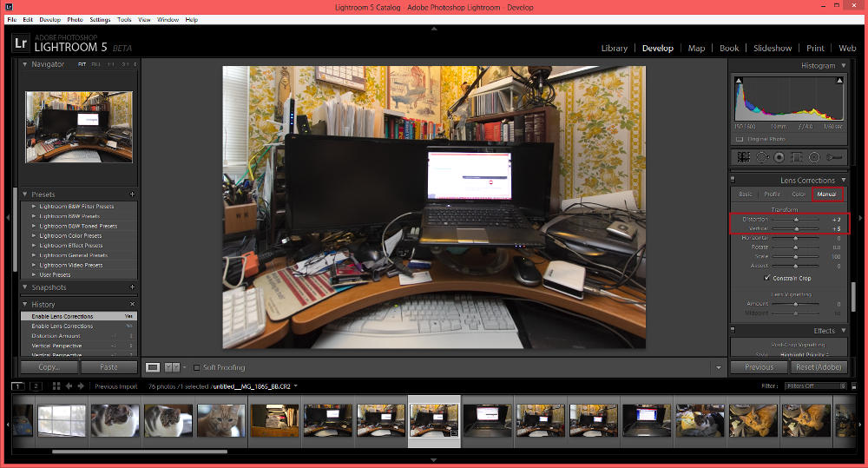Toggle the filter lock switch
The width and height of the screenshot is (868, 468).
[854, 386]
